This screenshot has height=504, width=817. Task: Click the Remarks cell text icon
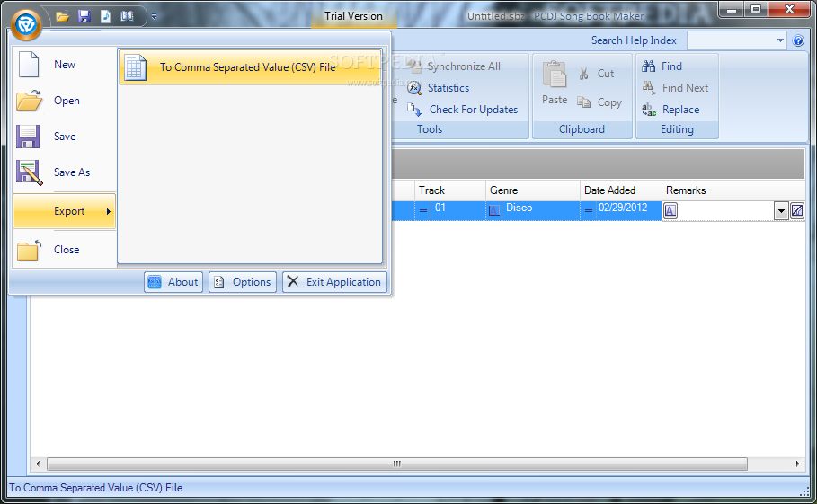[670, 211]
